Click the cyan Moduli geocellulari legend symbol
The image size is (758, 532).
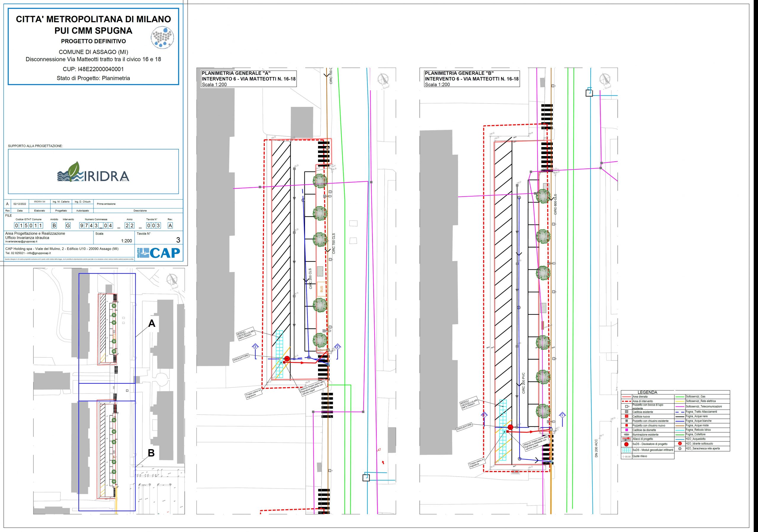coord(626,450)
